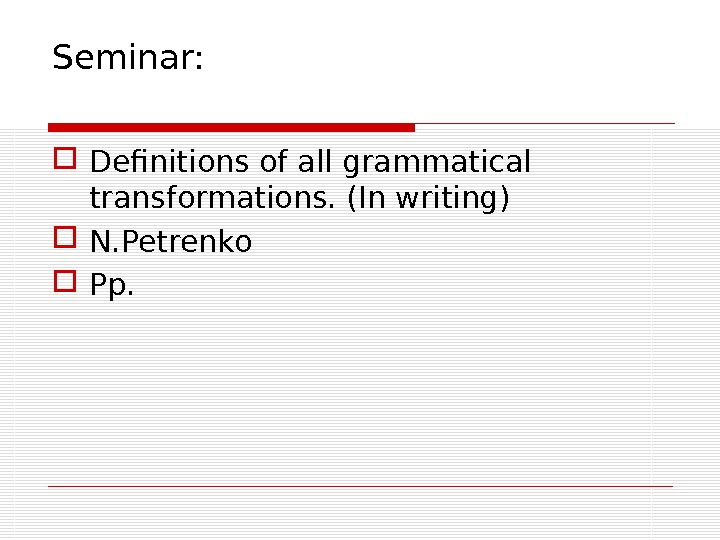Select the square bullet before Pp.

(66, 286)
